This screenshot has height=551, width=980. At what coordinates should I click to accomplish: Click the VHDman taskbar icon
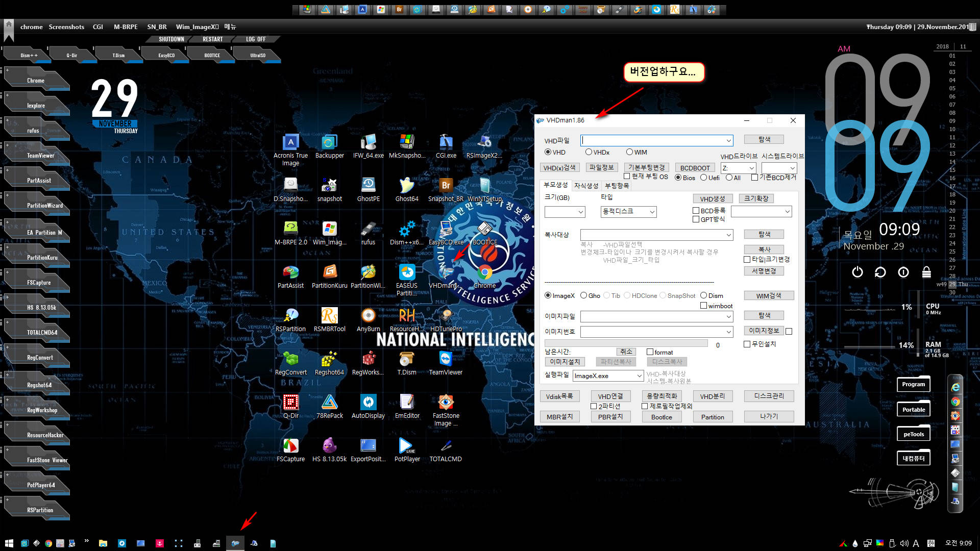(x=235, y=543)
